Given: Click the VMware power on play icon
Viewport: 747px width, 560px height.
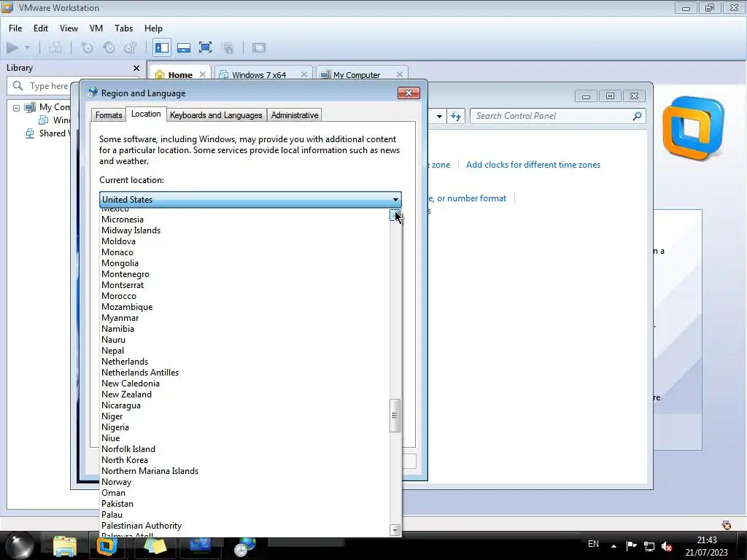Looking at the screenshot, I should (12, 47).
